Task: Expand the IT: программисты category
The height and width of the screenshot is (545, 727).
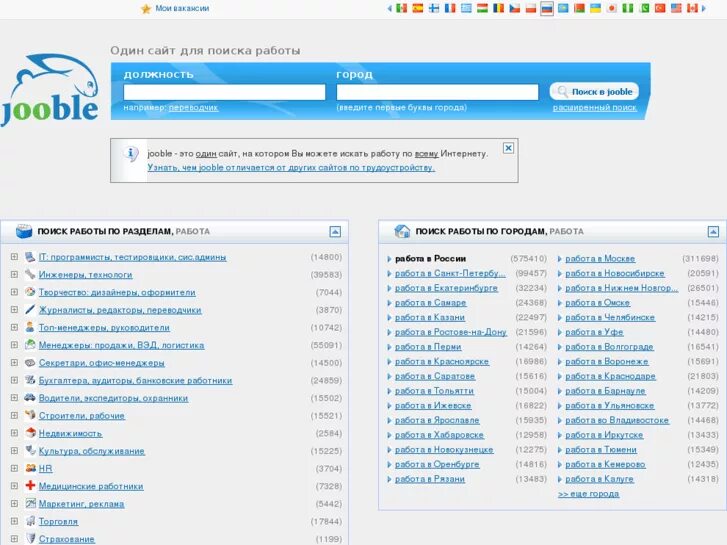Action: (x=14, y=256)
